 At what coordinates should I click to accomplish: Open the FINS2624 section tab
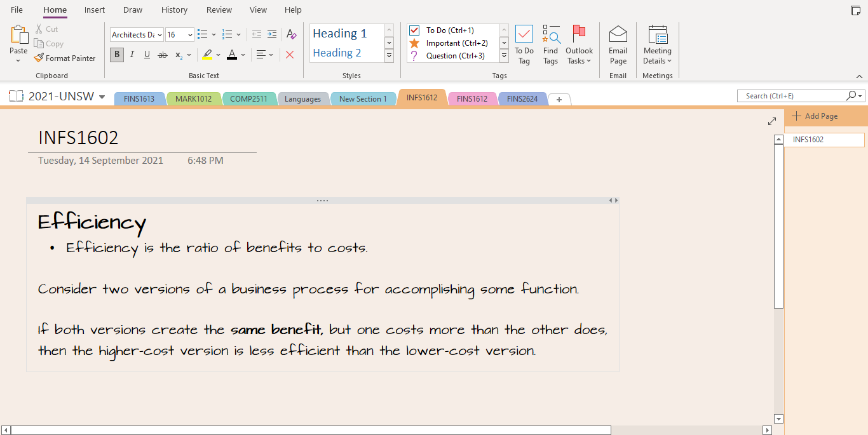[x=522, y=98]
